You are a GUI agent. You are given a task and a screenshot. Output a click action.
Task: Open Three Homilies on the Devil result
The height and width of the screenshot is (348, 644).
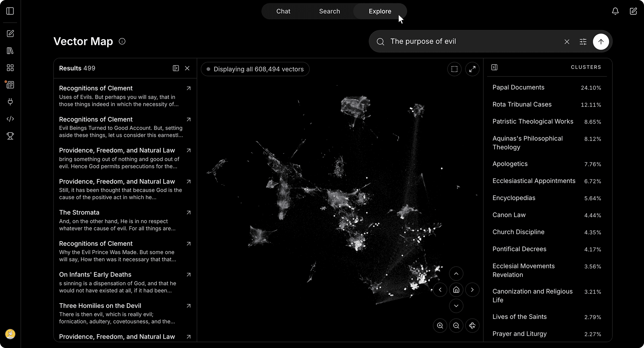(125, 313)
